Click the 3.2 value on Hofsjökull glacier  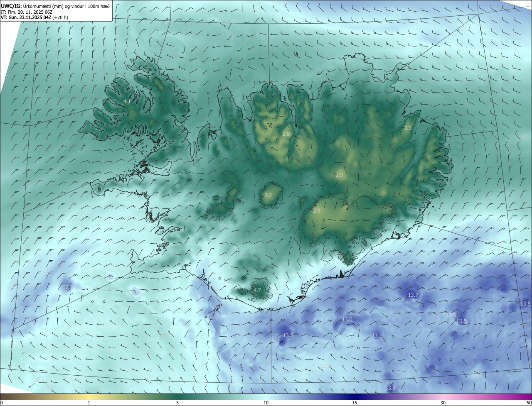point(268,195)
